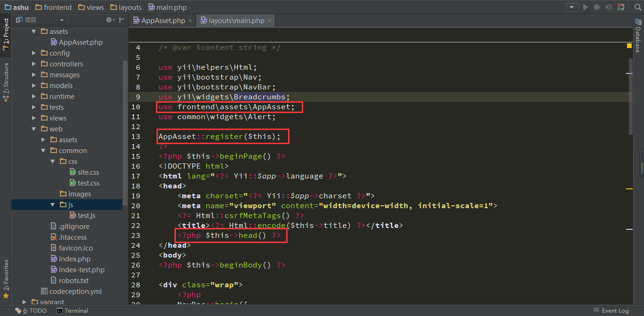644x316 pixels.
Task: Click the ashu breadcrumb
Action: tap(17, 7)
